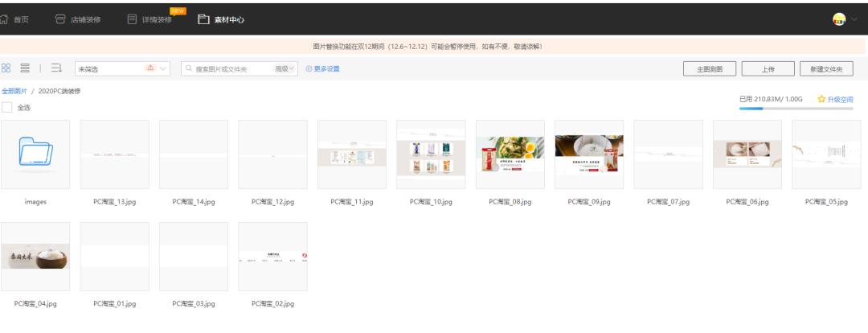Click the images folder name label
Image resolution: width=868 pixels, height=333 pixels.
[x=35, y=202]
